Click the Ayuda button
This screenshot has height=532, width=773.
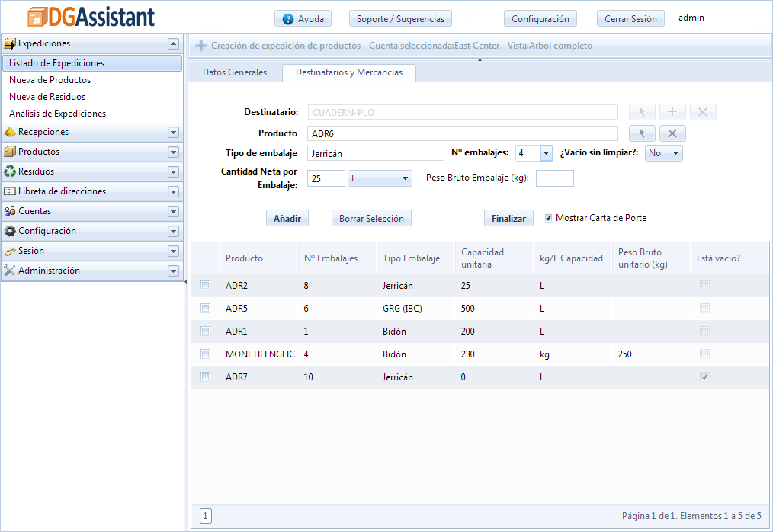(303, 19)
